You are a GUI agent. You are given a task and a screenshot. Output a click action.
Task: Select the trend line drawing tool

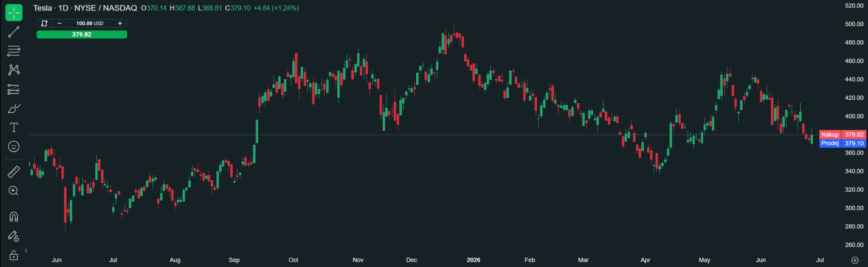[x=14, y=32]
